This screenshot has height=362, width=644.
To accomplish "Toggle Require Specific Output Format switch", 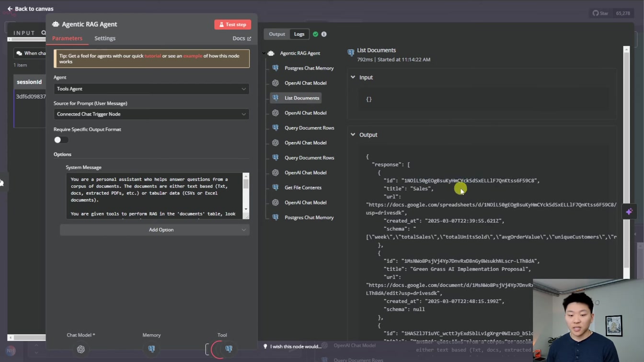I will (61, 140).
